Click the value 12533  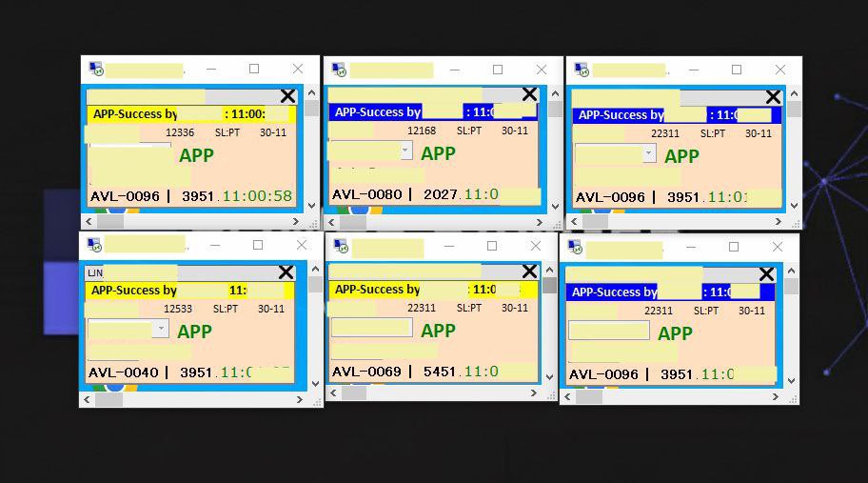tap(178, 309)
